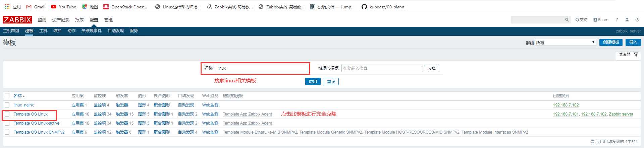
Task: Switch to 主机 submenu
Action: click(43, 31)
